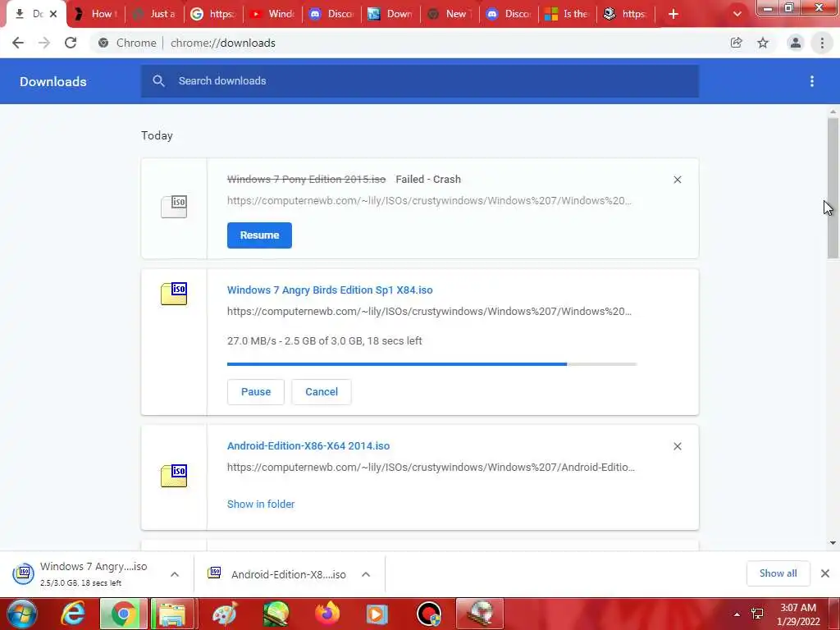The width and height of the screenshot is (840, 630).
Task: Open Windows Explorer from taskbar
Action: point(172,614)
